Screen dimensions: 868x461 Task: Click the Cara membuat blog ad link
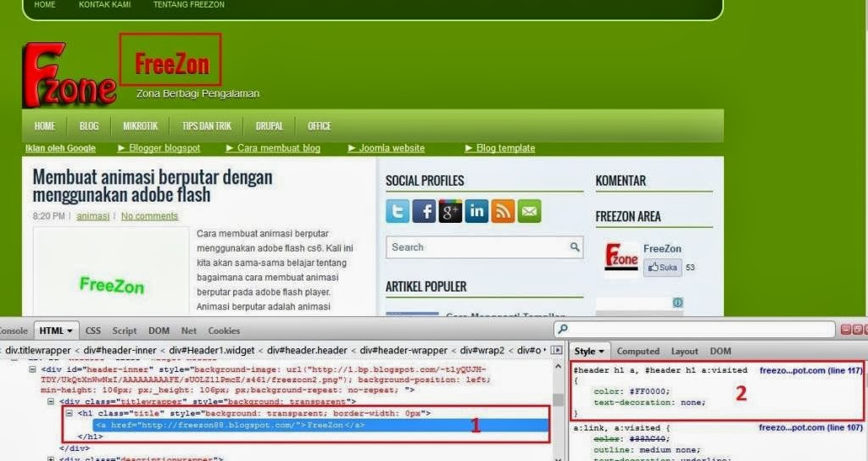(x=273, y=147)
